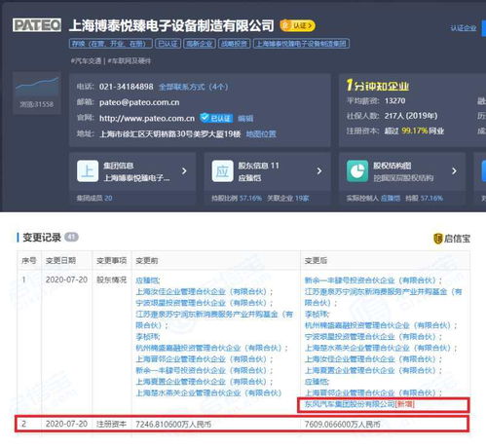Click the 41 count badge beside 变更记录
The height and width of the screenshot is (448, 486).
71,237
